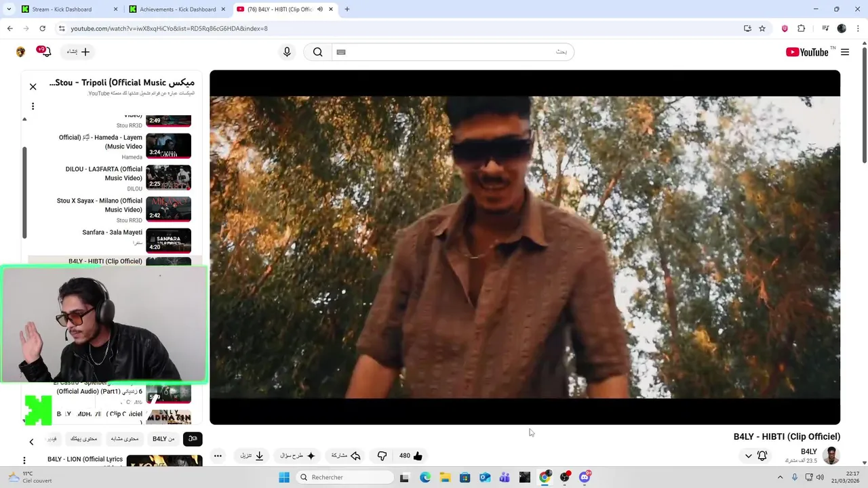Screen dimensions: 868x488
Task: Open the Windows Start menu
Action: tap(284, 477)
